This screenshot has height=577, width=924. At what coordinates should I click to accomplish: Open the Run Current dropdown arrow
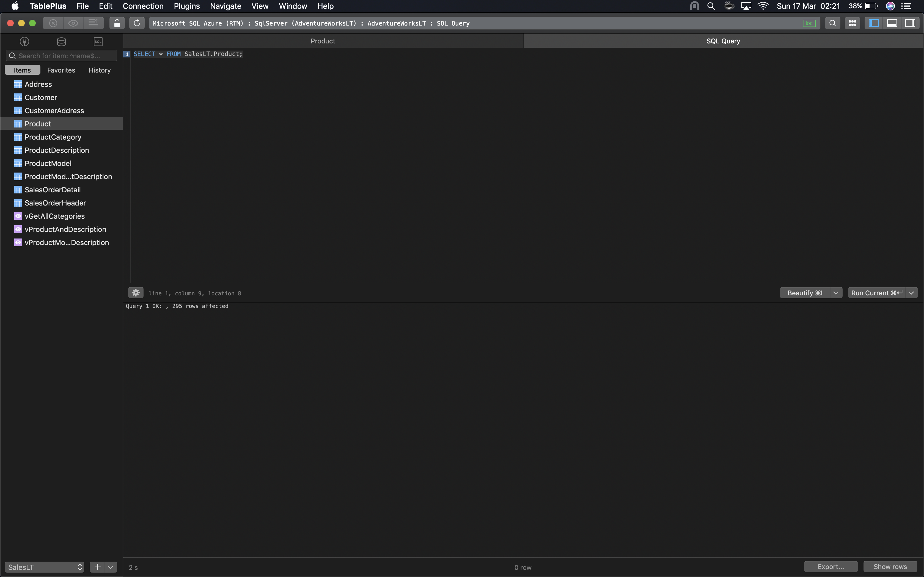pyautogui.click(x=912, y=292)
